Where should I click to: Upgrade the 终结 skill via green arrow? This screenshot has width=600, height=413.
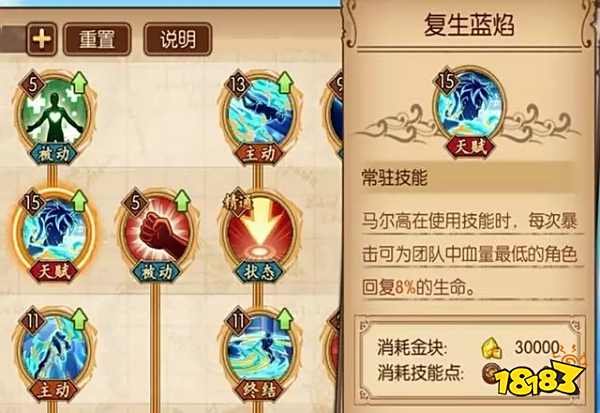pyautogui.click(x=285, y=319)
